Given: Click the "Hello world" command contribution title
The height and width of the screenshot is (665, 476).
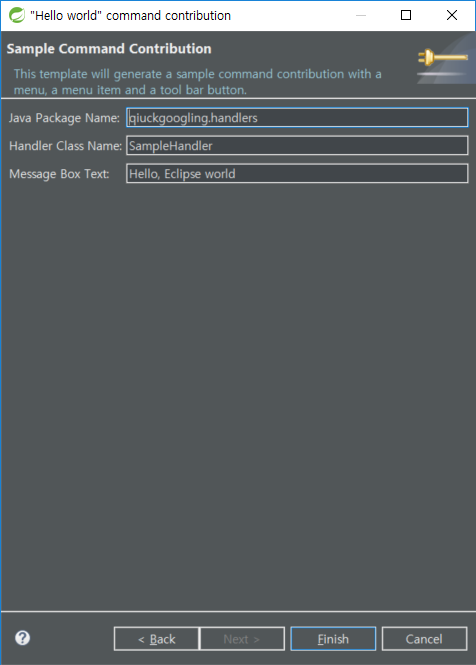Looking at the screenshot, I should pos(130,16).
